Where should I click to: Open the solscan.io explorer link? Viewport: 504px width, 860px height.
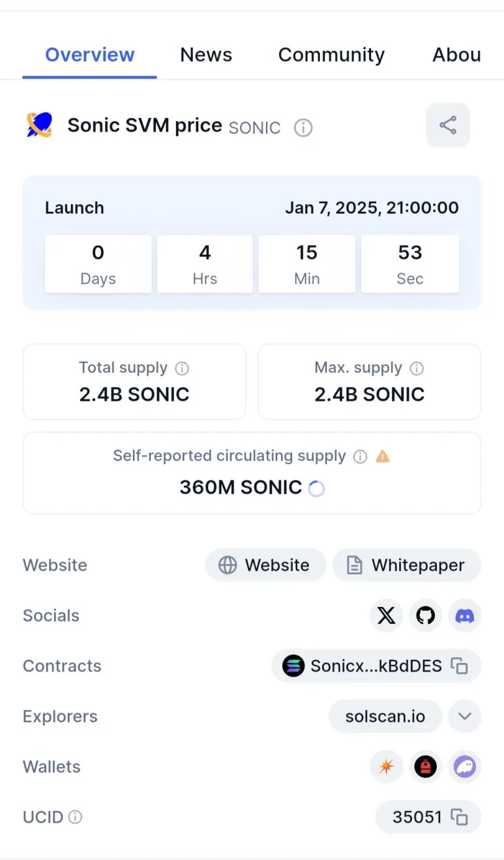coord(385,717)
